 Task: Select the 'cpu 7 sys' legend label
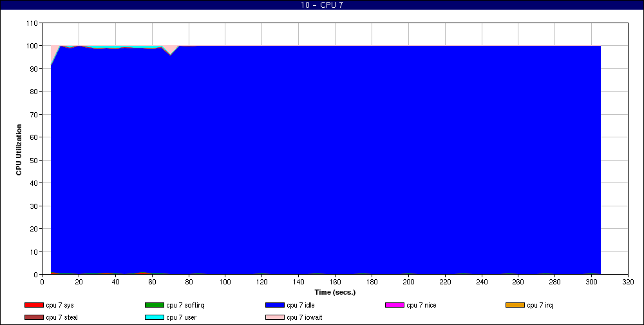(x=60, y=305)
